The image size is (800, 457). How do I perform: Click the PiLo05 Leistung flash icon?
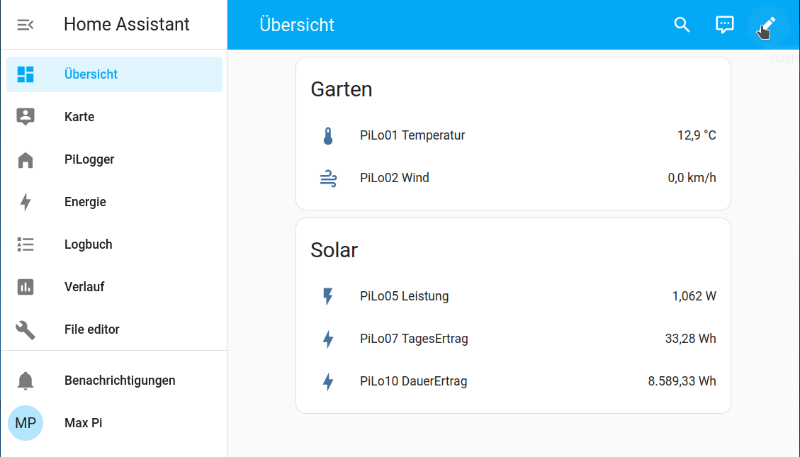pyautogui.click(x=328, y=296)
